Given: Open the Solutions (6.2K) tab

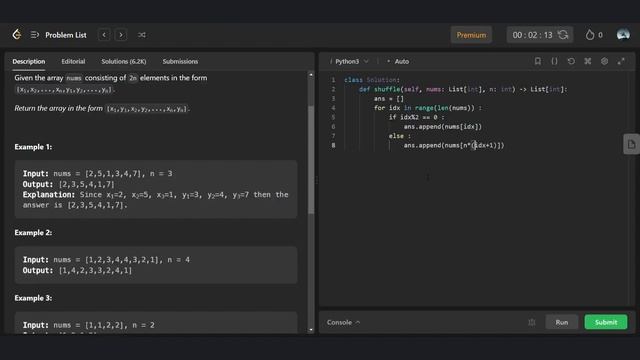Looking at the screenshot, I should coord(124,61).
